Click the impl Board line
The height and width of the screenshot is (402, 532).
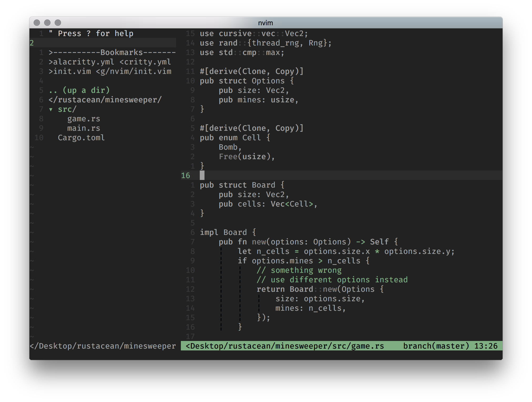(228, 233)
